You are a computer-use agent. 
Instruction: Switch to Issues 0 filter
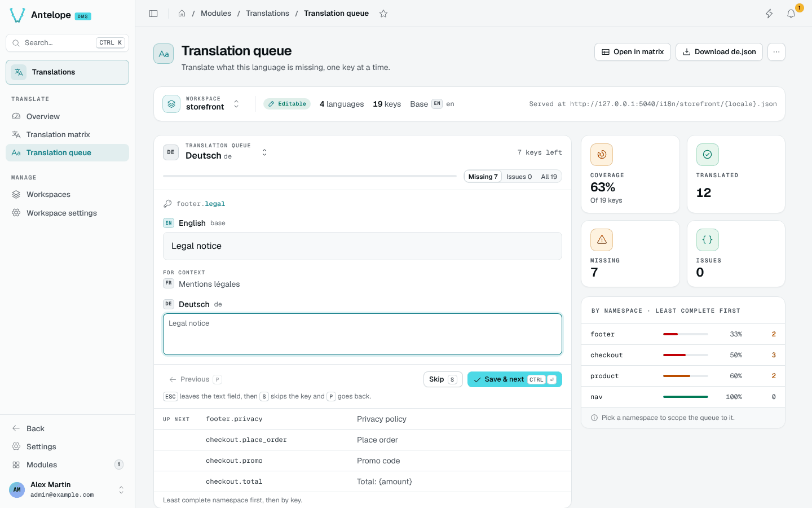tap(519, 177)
